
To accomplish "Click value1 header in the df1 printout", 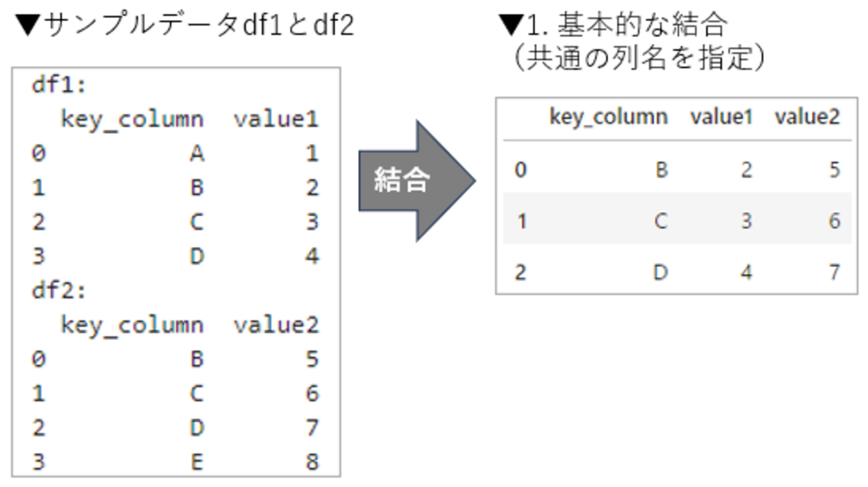I will click(276, 119).
